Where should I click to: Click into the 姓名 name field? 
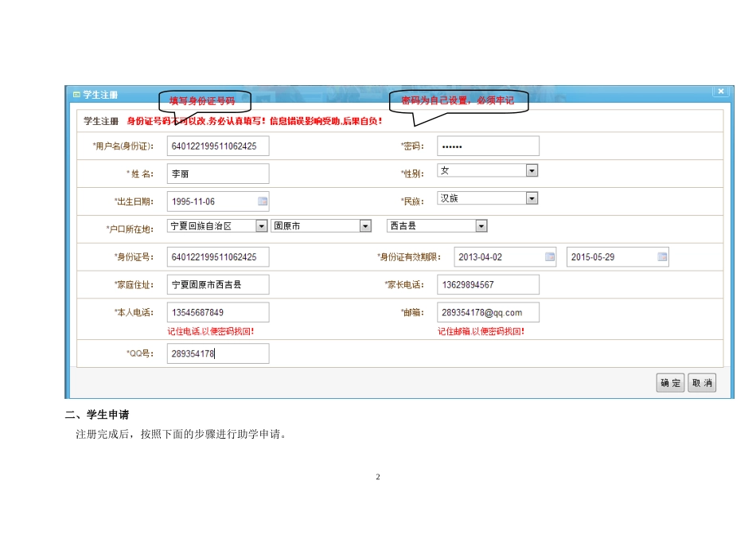pos(218,174)
